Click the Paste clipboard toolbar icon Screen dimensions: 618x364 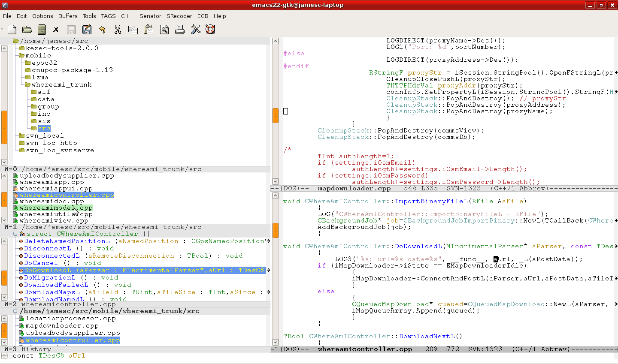[148, 30]
